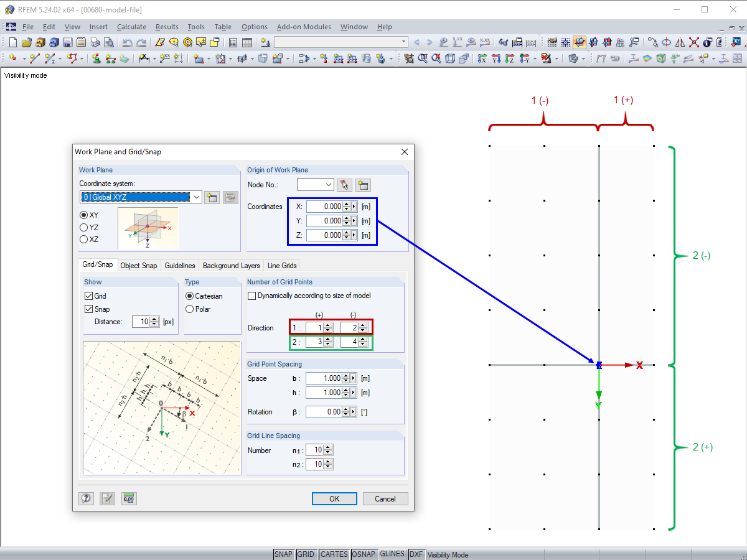Select the XZ work plane radio
The height and width of the screenshot is (560, 747).
(84, 239)
